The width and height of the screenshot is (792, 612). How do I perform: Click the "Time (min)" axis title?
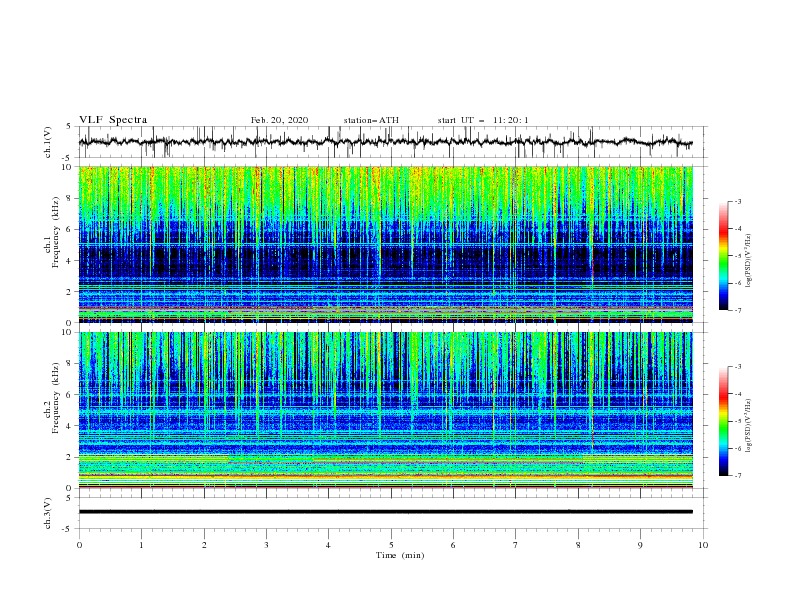(400, 555)
